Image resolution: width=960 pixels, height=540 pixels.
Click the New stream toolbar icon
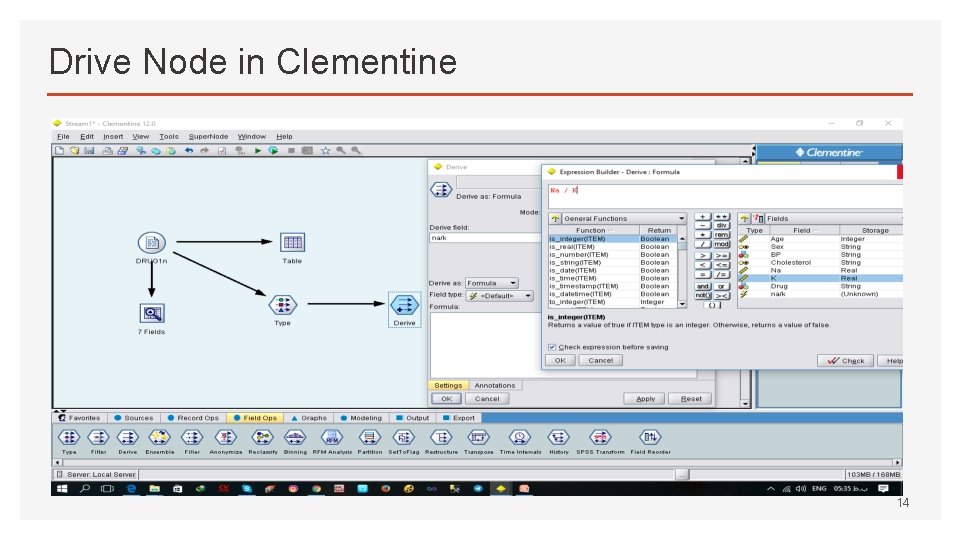click(60, 151)
